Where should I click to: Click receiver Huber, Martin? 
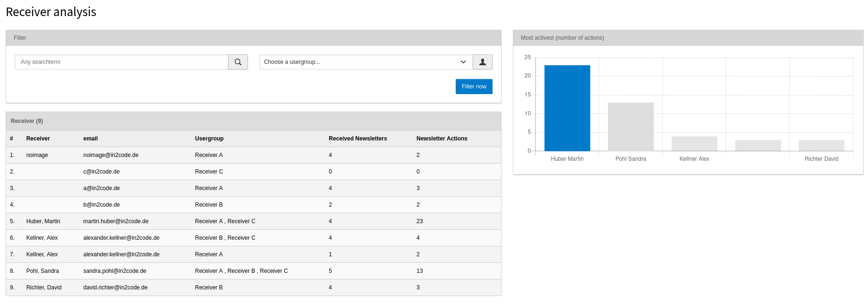pyautogui.click(x=43, y=221)
